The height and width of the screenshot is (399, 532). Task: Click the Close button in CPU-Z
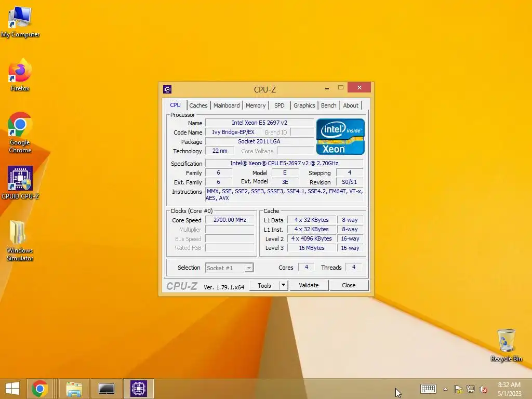point(349,285)
